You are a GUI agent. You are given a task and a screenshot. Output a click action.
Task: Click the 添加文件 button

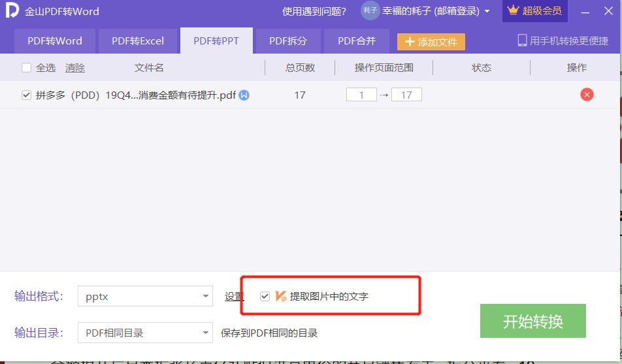[x=431, y=42]
